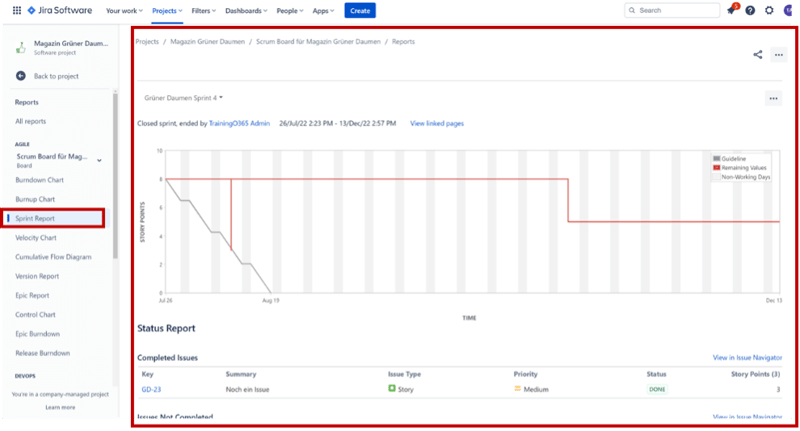Open the Version Report
The image size is (800, 431).
37,276
